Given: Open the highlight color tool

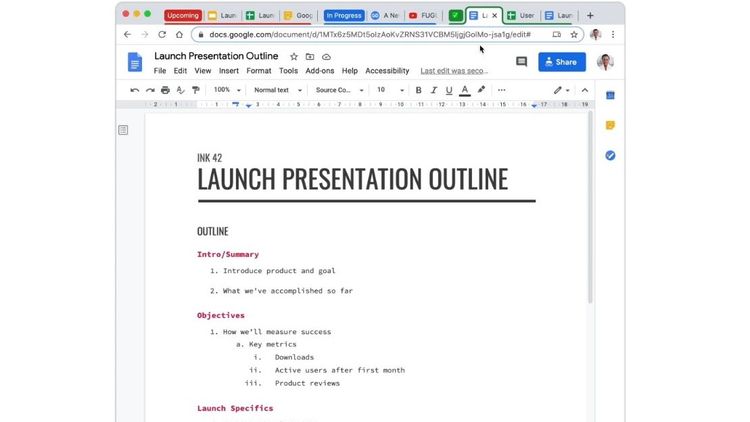Looking at the screenshot, I should tap(481, 89).
